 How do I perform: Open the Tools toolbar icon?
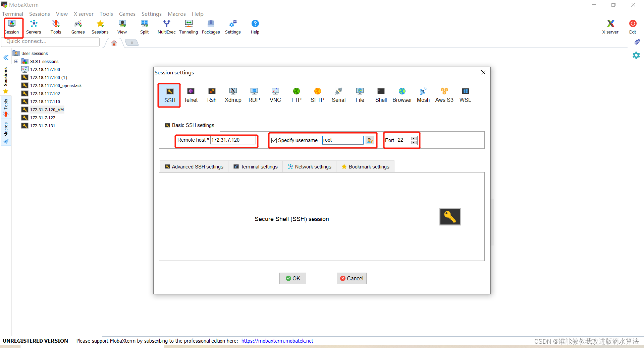(x=56, y=27)
